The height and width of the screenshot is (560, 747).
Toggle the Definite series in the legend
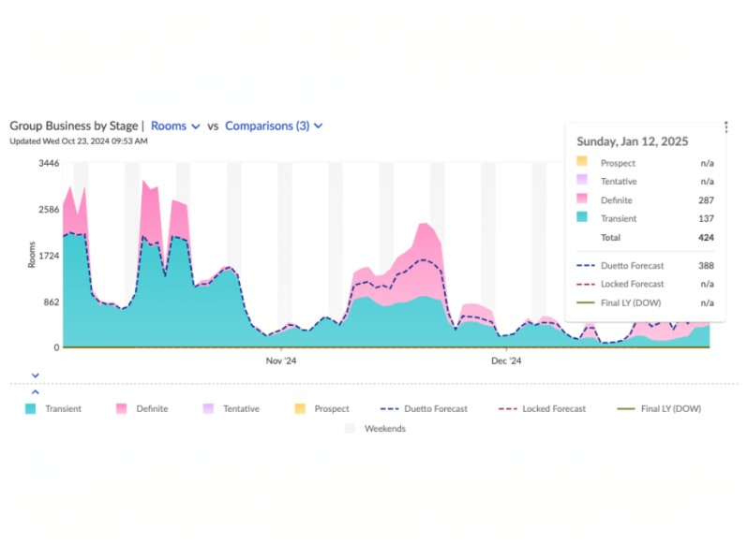click(x=142, y=408)
